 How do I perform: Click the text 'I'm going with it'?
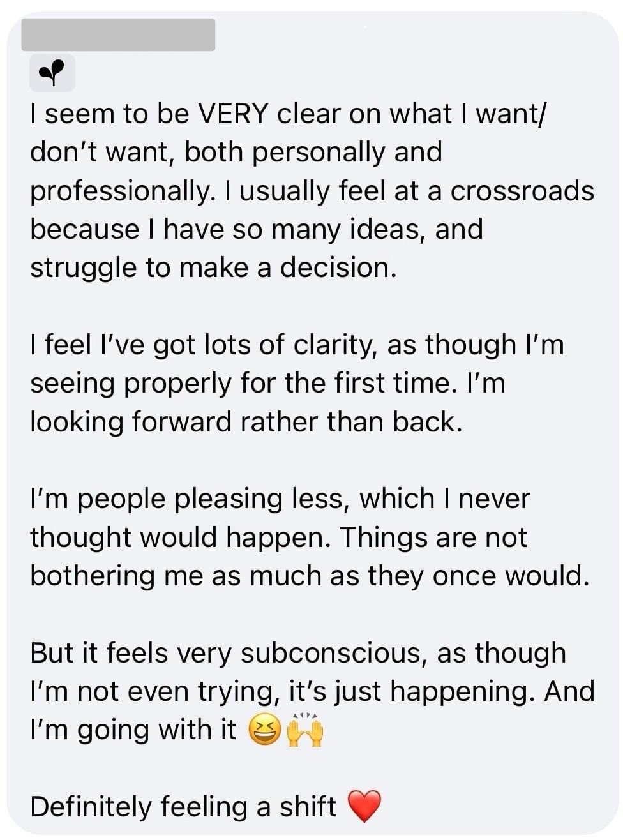click(133, 730)
